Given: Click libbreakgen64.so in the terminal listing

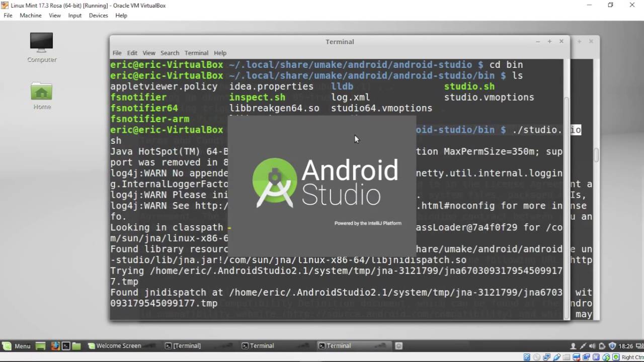Looking at the screenshot, I should click(274, 108).
